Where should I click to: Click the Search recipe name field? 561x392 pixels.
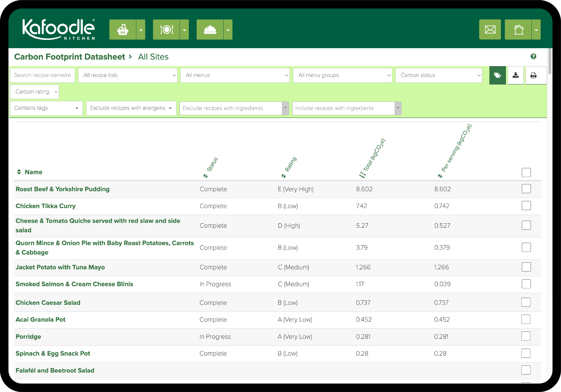click(x=42, y=75)
